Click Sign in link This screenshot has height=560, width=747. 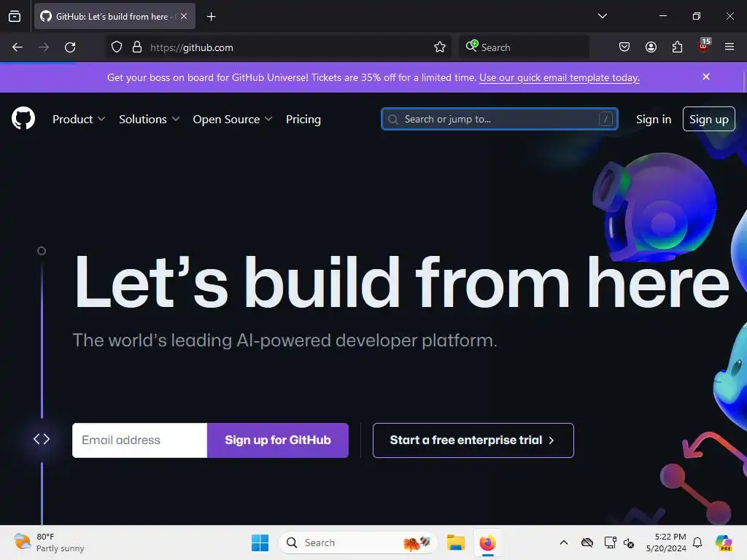click(654, 120)
